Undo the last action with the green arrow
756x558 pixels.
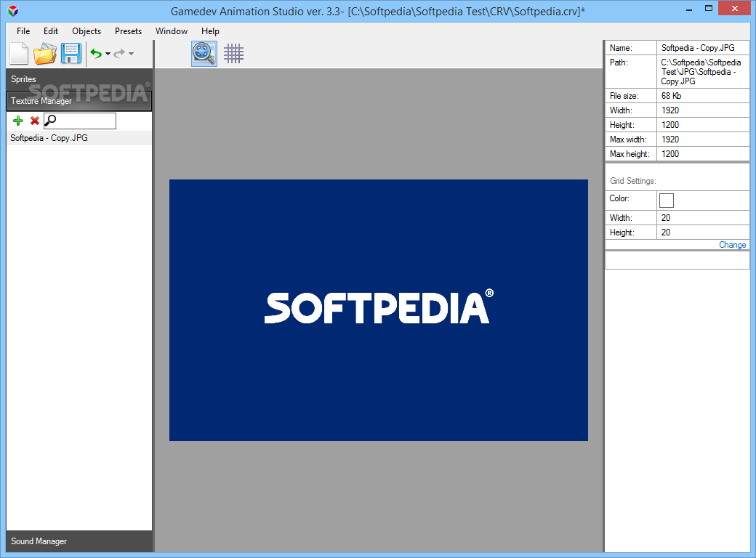tap(96, 54)
